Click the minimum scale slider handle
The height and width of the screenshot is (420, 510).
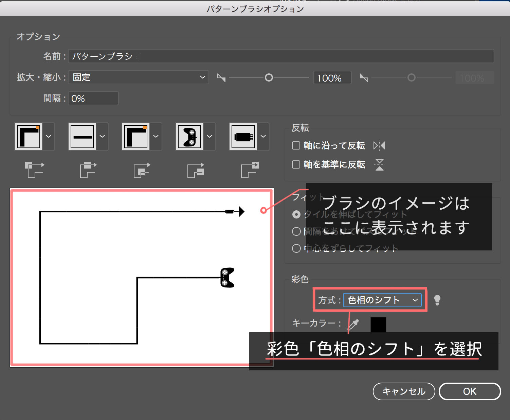tap(269, 78)
